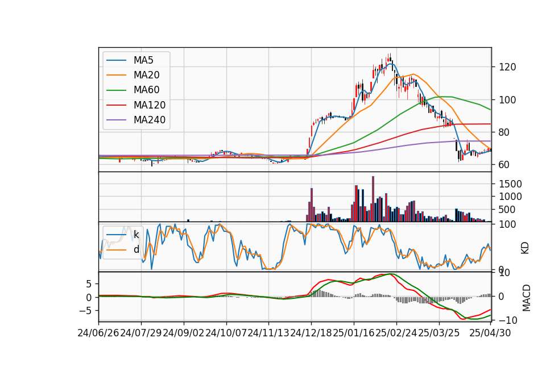The width and height of the screenshot is (546, 392).
Task: Click the 24/06/26 date axis label
Action: (98, 333)
